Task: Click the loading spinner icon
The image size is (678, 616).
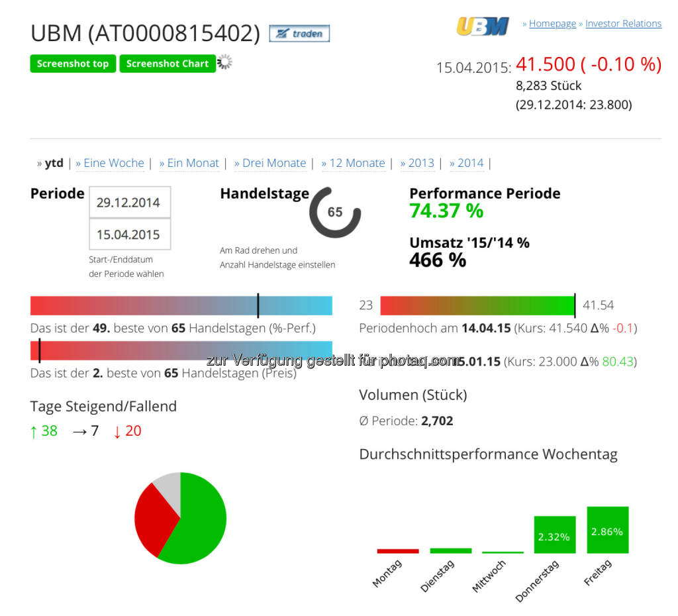Action: [224, 62]
